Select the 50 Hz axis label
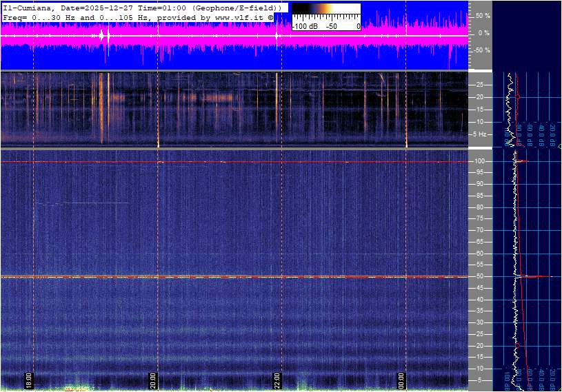Viewport: 562px width, 392px height. point(479,276)
